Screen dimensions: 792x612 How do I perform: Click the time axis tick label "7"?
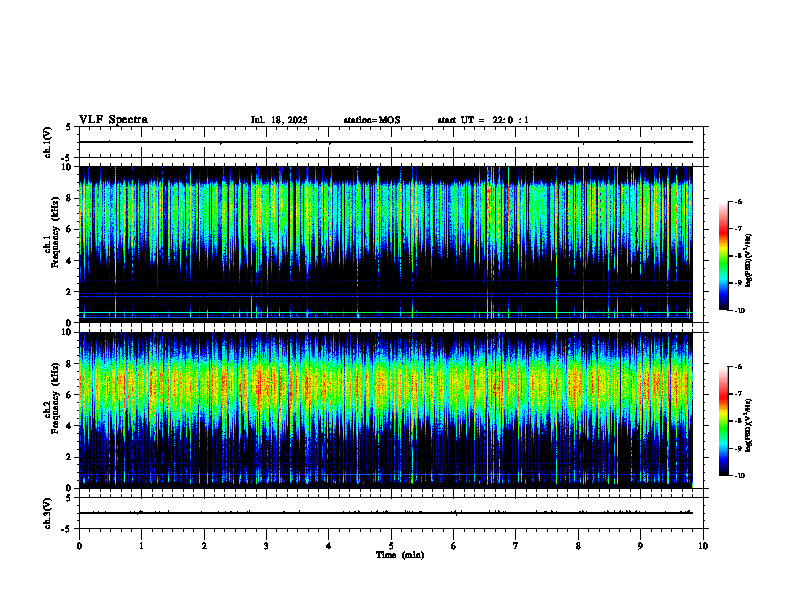[516, 546]
